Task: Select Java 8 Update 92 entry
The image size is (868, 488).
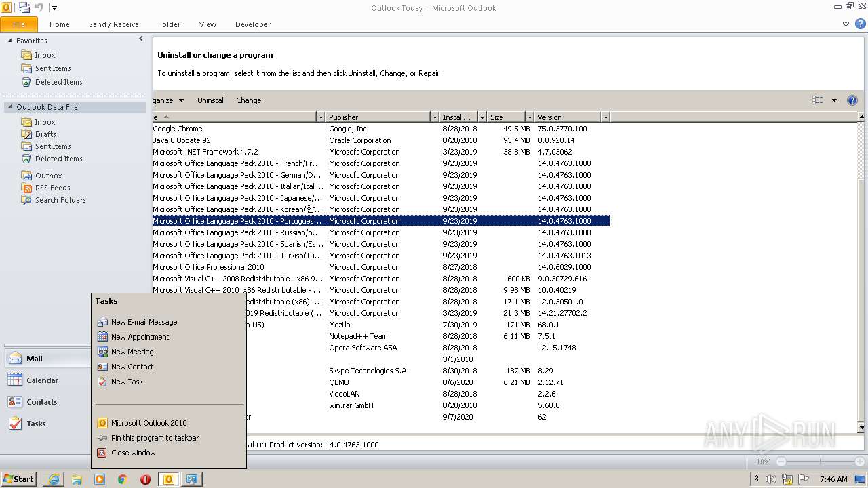Action: (381, 140)
